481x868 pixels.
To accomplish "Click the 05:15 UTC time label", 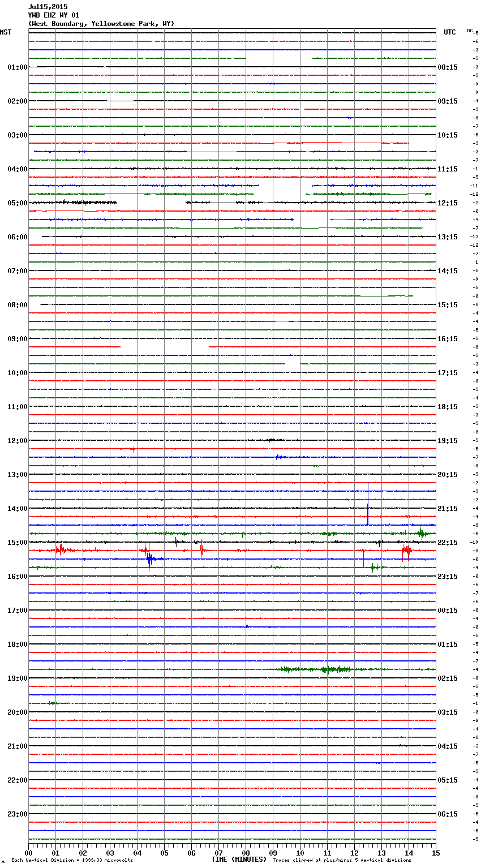I will tap(448, 780).
